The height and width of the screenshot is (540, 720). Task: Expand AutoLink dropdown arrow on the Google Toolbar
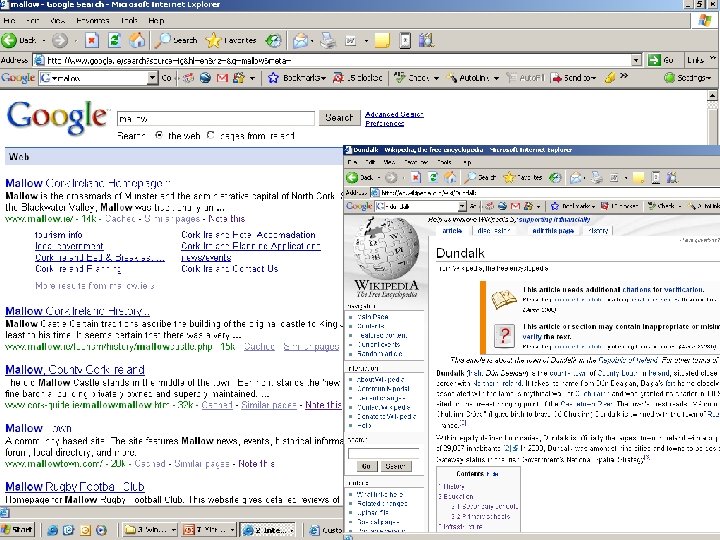(x=496, y=79)
